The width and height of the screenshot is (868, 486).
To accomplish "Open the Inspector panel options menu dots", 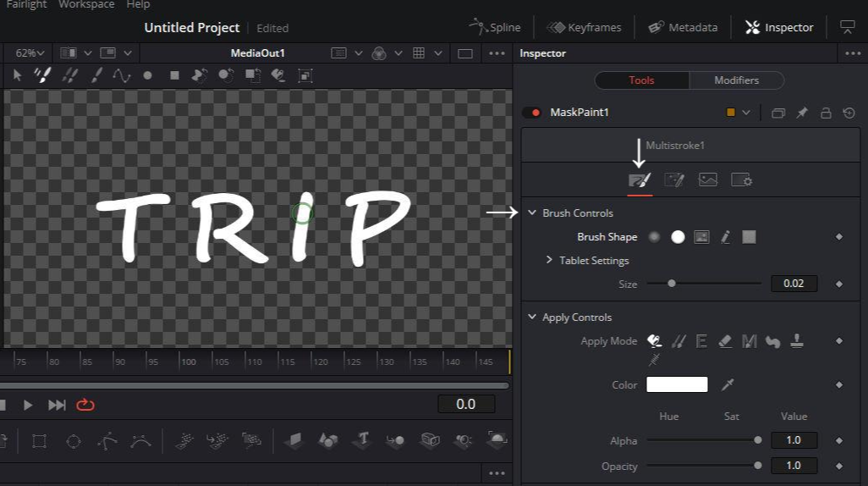I will 853,53.
